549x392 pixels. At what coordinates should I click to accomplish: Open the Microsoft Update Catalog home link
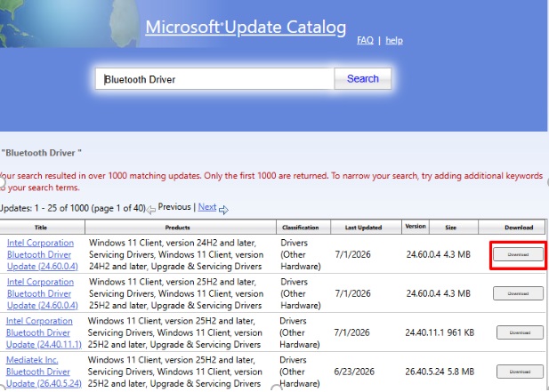pyautogui.click(x=246, y=28)
